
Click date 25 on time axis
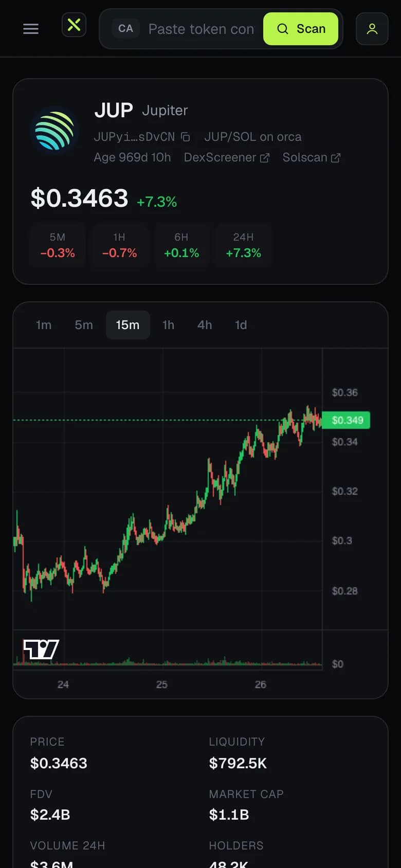click(162, 685)
